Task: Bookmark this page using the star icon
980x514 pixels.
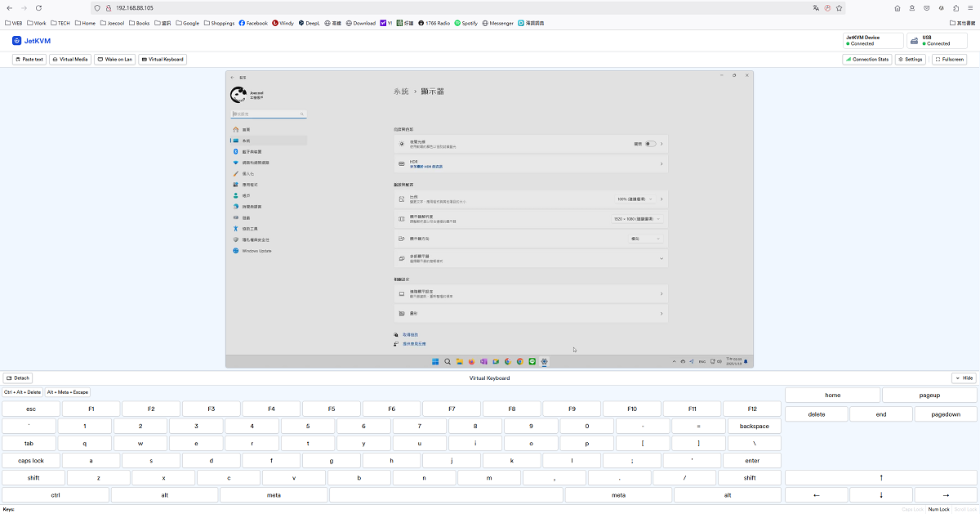Action: pos(839,7)
